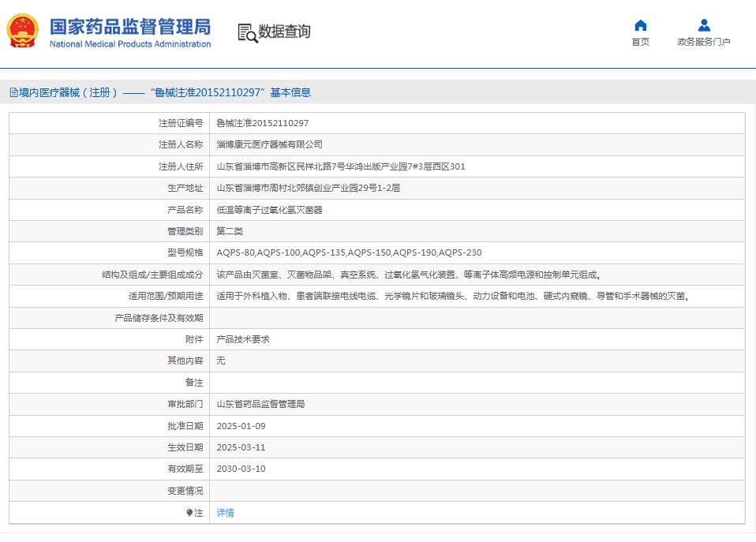The height and width of the screenshot is (542, 756).
Task: Click the 批准日期 date 2025-01-09
Action: click(241, 425)
